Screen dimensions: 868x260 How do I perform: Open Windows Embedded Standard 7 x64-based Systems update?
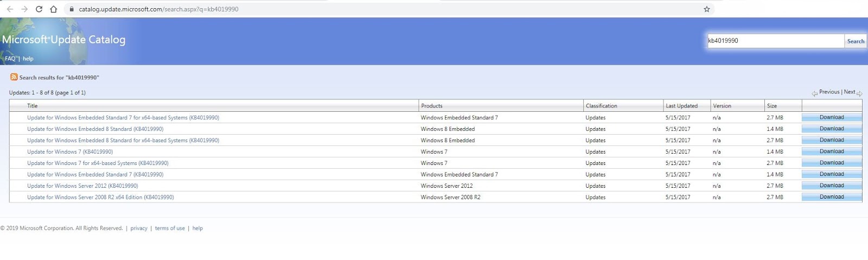click(x=123, y=118)
